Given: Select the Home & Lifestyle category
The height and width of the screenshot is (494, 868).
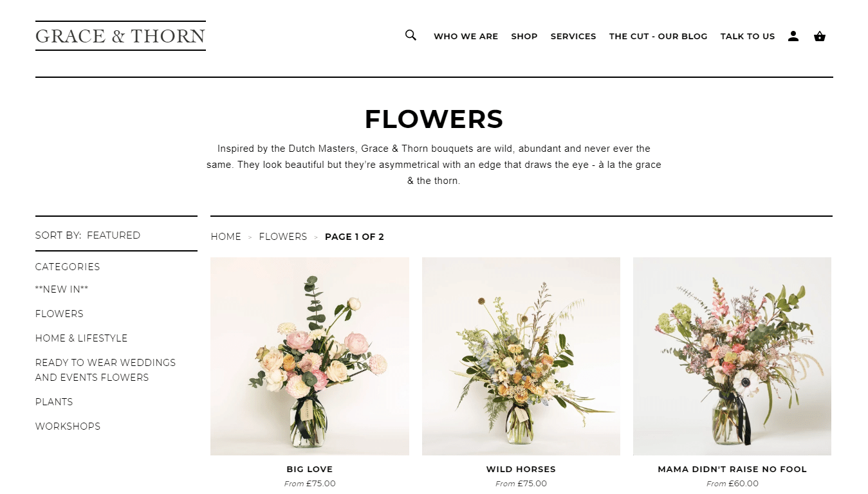Looking at the screenshot, I should click(81, 338).
